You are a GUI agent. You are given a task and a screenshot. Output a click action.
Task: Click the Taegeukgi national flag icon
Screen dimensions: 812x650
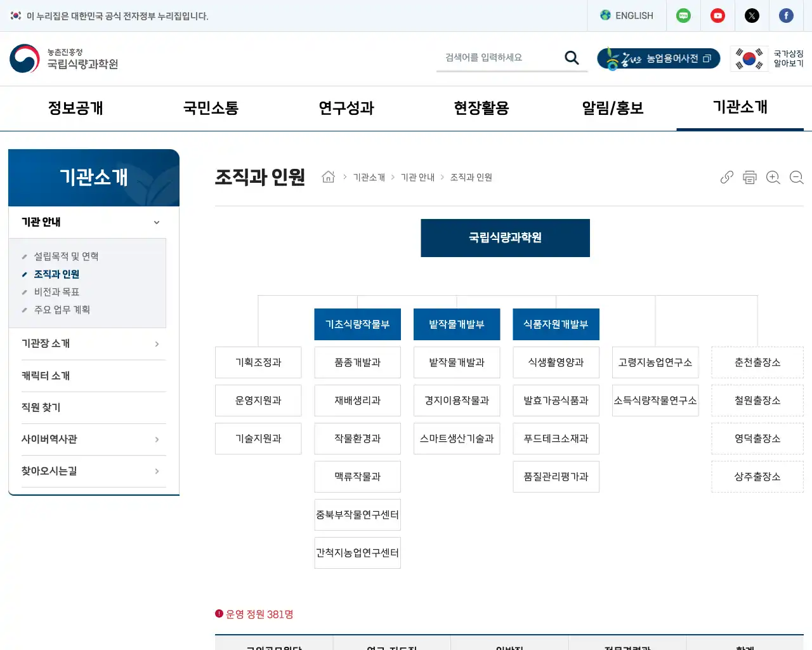(749, 57)
